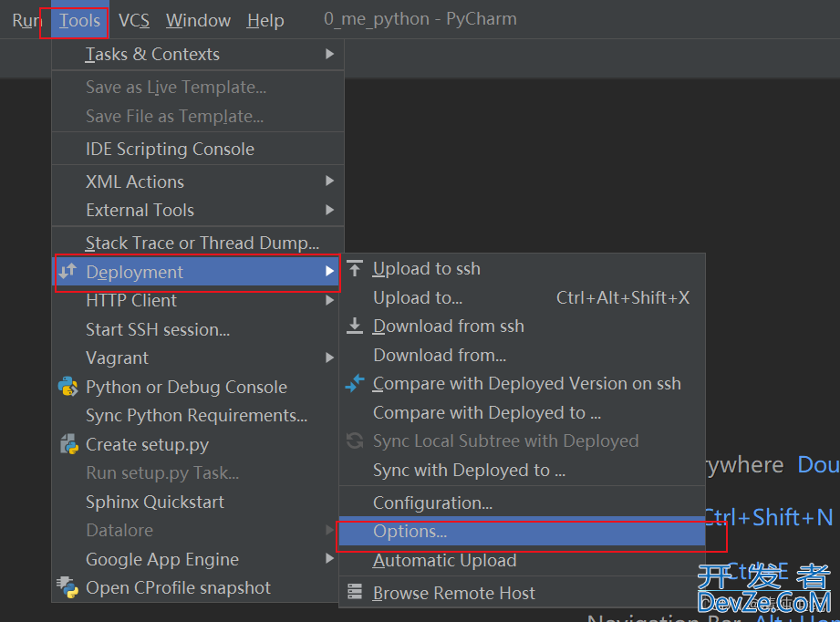This screenshot has width=840, height=622.
Task: Click the Ctrl+Alt+Shift+X shortcut text
Action: [623, 297]
